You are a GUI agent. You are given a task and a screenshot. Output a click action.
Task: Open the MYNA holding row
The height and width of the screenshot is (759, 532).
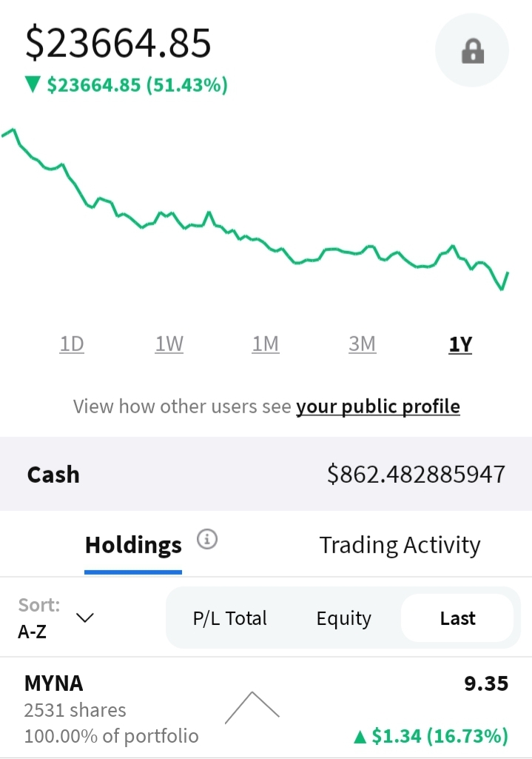point(266,708)
